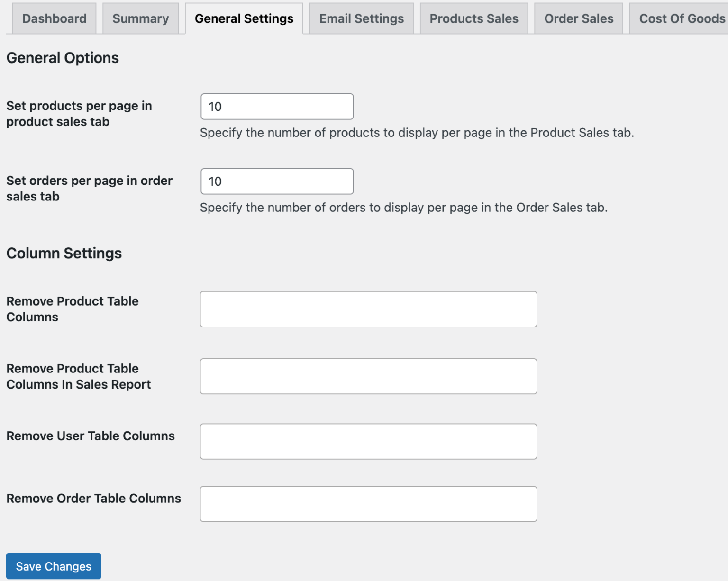Screen dimensions: 728x581
Task: Focus the Remove User Table Columns field
Action: click(368, 442)
